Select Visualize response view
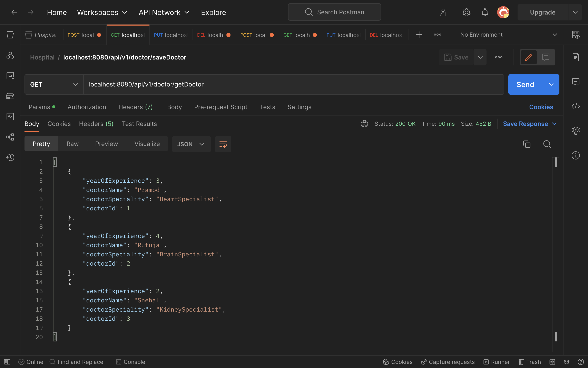 (x=147, y=144)
